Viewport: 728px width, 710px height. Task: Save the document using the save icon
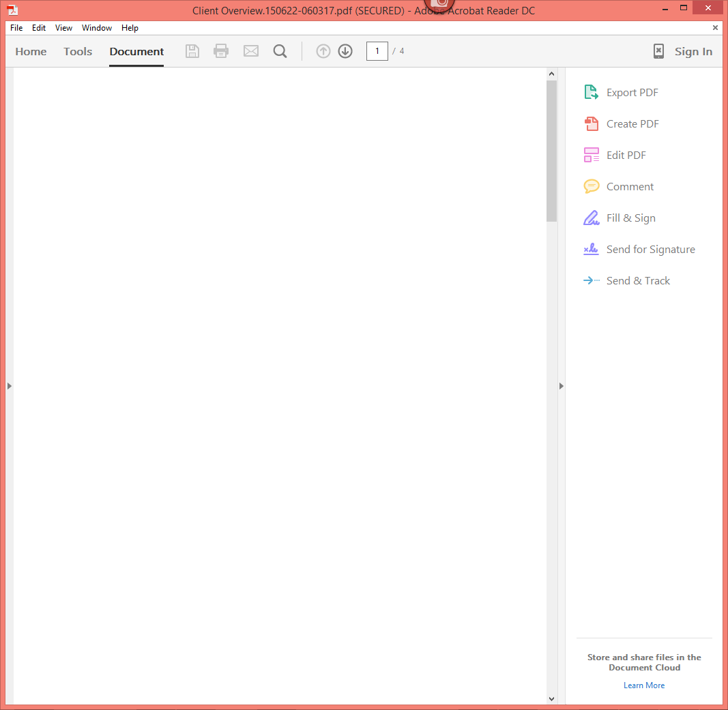click(x=192, y=51)
